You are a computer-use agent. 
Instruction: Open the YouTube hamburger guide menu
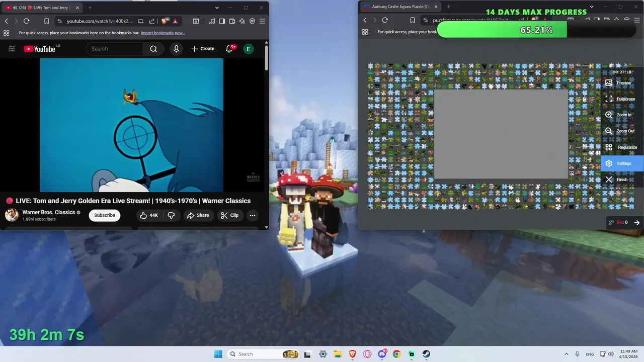pyautogui.click(x=12, y=49)
